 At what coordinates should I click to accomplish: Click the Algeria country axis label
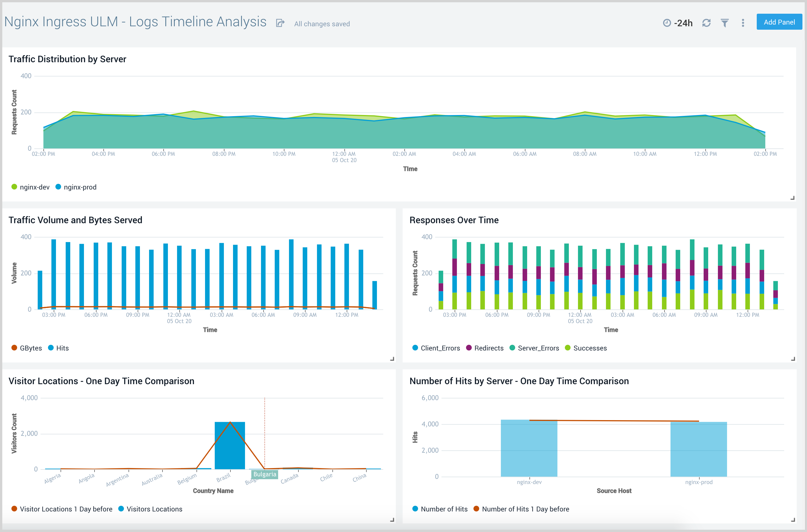(x=53, y=478)
